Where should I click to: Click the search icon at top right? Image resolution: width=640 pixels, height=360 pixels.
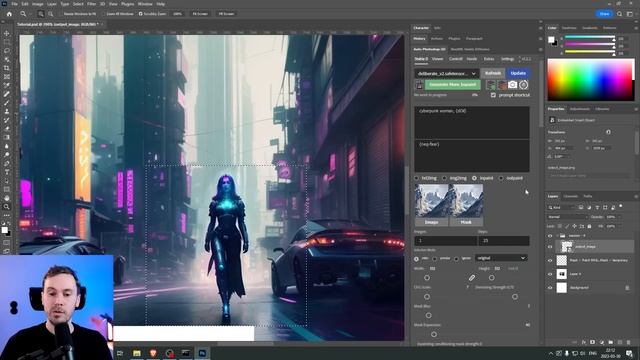tap(619, 14)
